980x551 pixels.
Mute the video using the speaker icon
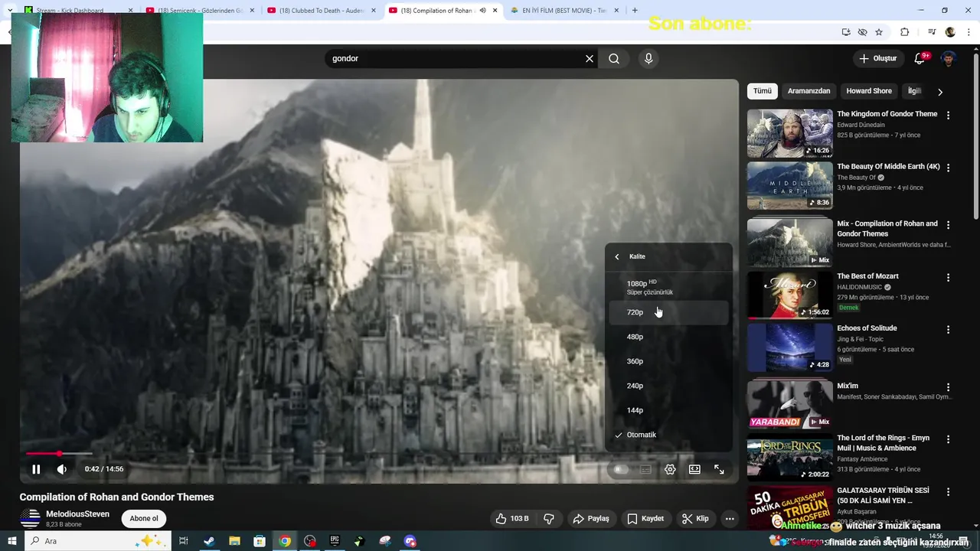(62, 469)
